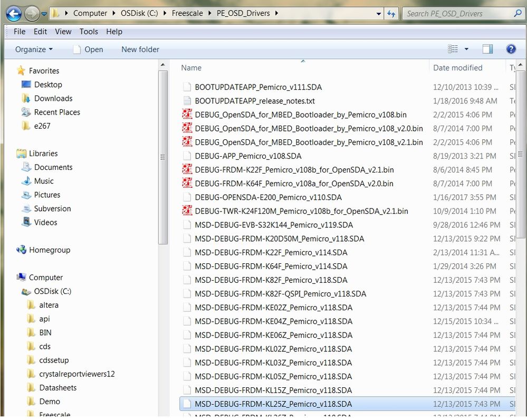Image resolution: width=527 pixels, height=420 pixels.
Task: Open the view options dropdown arrow
Action: click(466, 49)
